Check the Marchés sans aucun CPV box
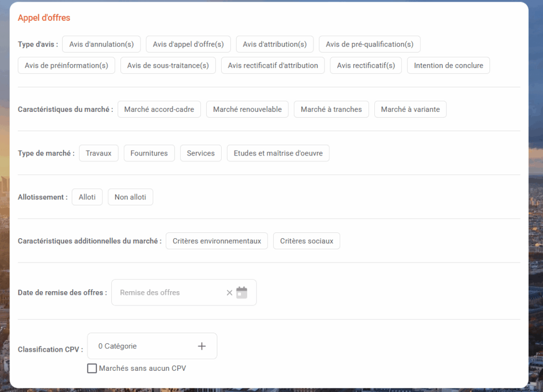The image size is (543, 392). (92, 368)
